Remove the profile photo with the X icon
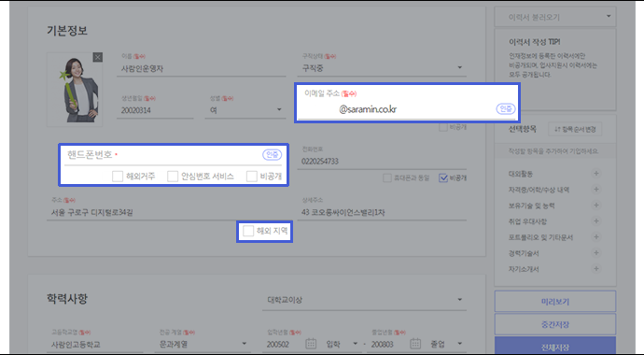The width and height of the screenshot is (644, 355). pos(98,57)
